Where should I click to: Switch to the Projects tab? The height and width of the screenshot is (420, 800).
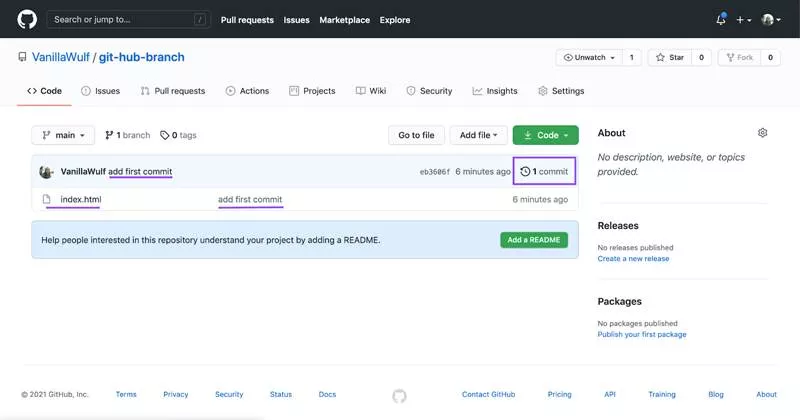coord(312,91)
